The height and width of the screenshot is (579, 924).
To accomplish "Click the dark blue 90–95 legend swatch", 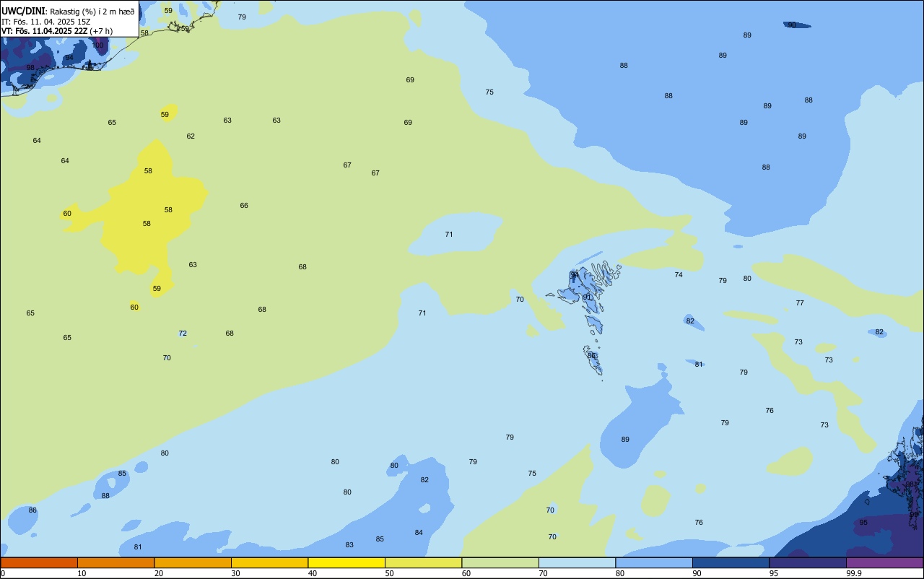I will coord(731,562).
